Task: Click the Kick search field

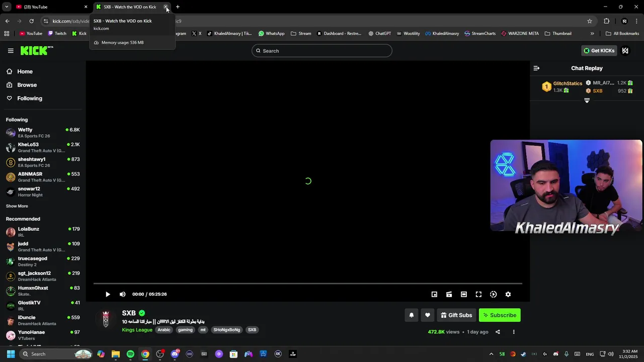Action: click(322, 51)
